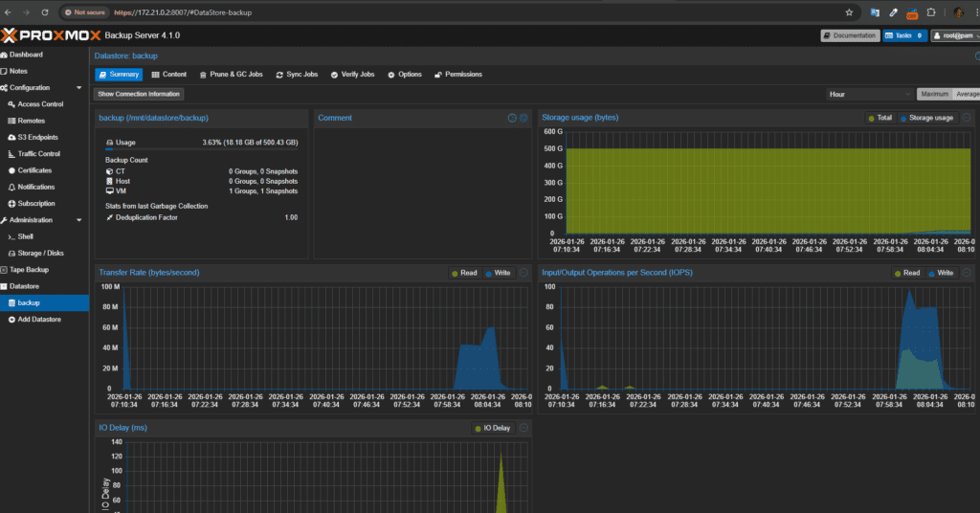The image size is (980, 513).
Task: Reload the page with browser refresh icon
Action: [x=45, y=12]
